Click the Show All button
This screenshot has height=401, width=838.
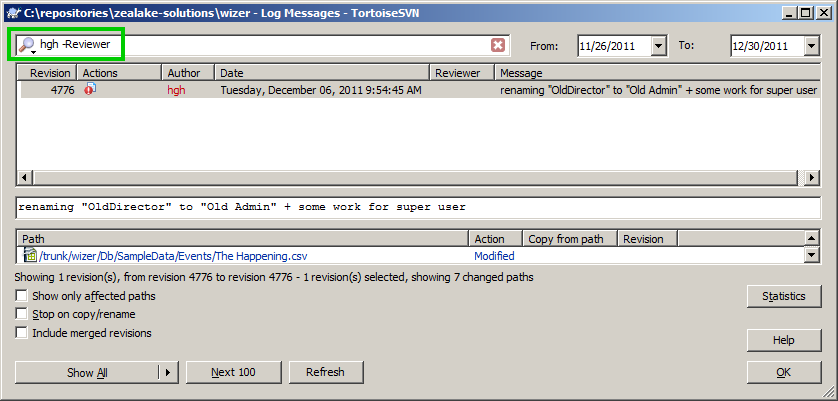coord(87,373)
